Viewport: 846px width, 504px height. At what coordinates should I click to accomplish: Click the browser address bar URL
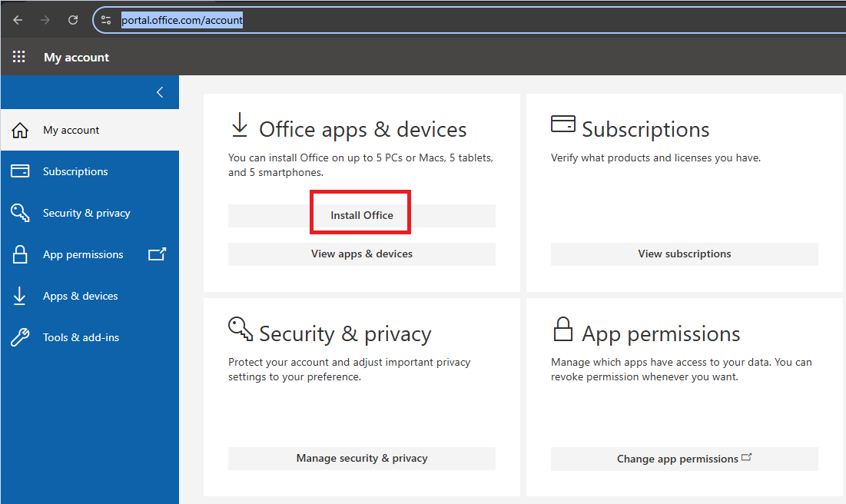182,20
